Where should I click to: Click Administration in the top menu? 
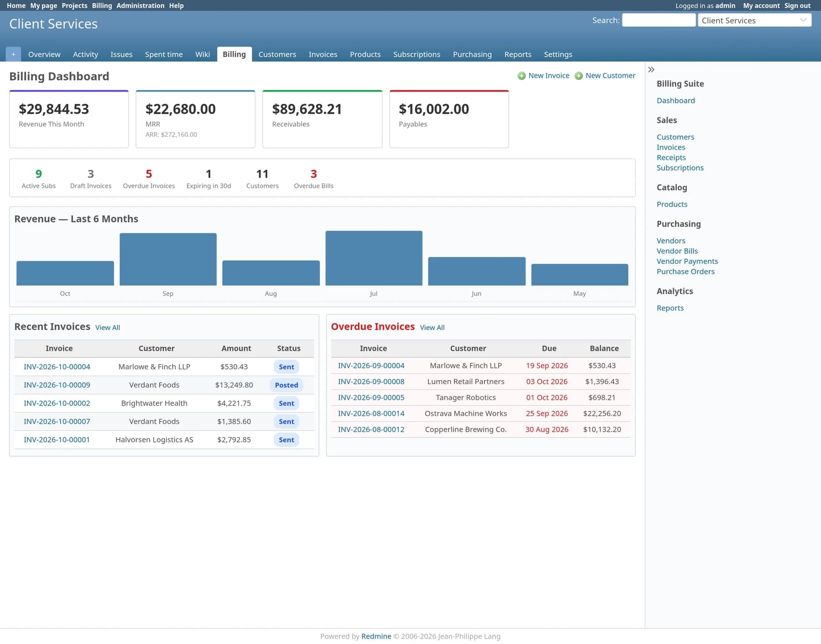(140, 5)
